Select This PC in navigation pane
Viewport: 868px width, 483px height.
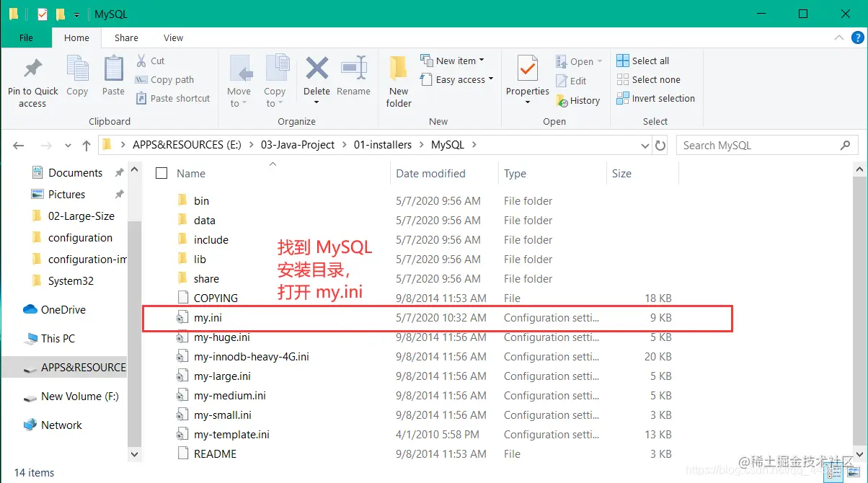pyautogui.click(x=58, y=339)
